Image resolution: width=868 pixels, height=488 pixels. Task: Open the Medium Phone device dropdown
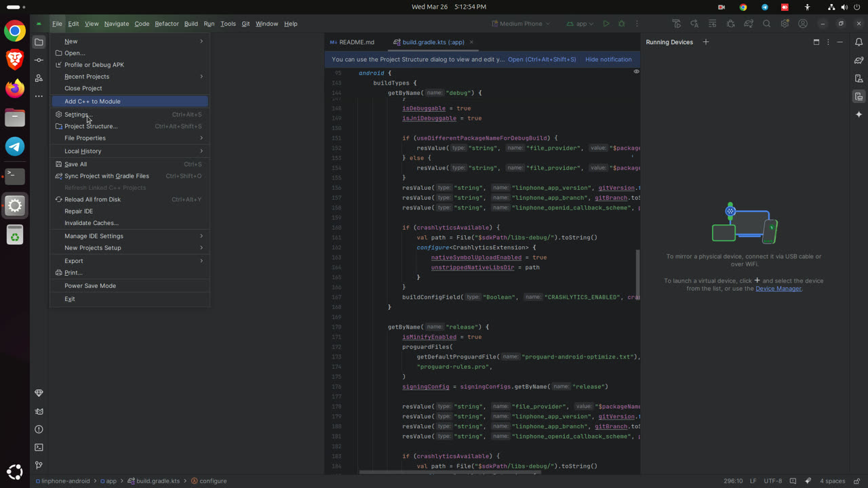tap(521, 24)
